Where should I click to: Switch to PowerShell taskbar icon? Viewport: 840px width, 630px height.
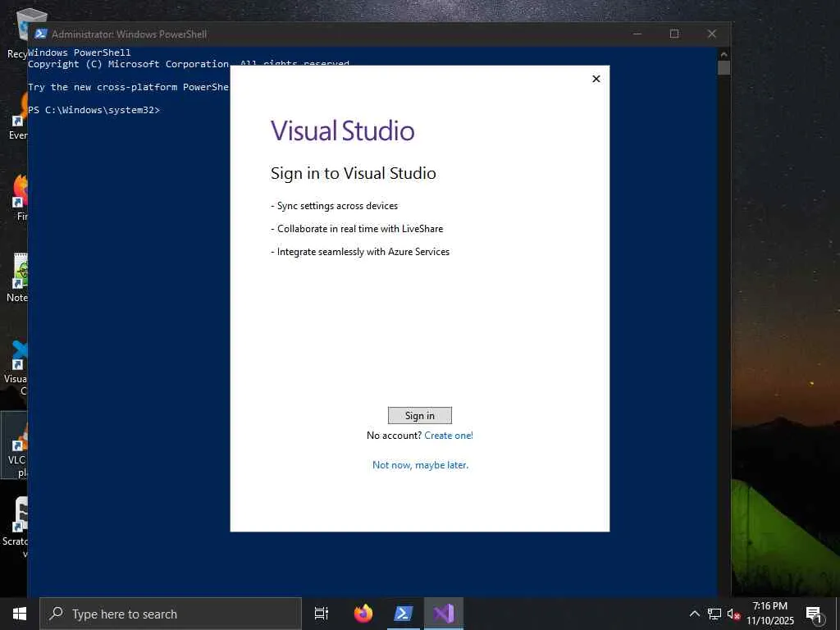pos(404,614)
